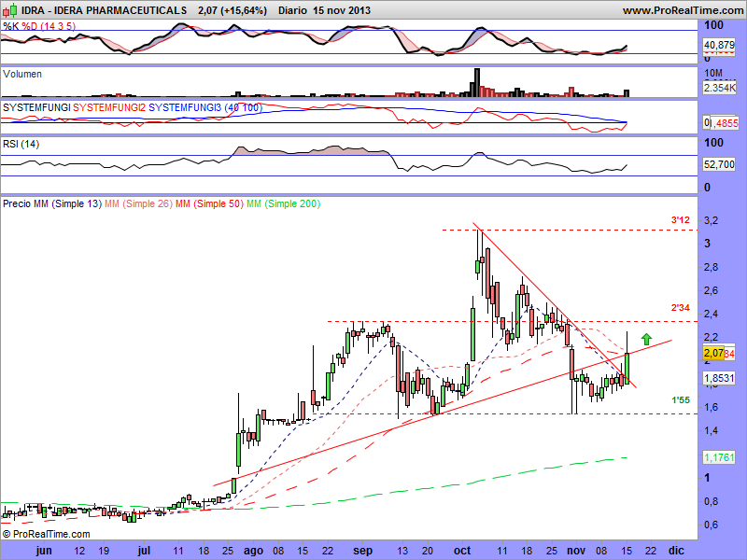This screenshot has width=747, height=560.
Task: Click the MM (Simple 50) legend
Action: pos(209,203)
